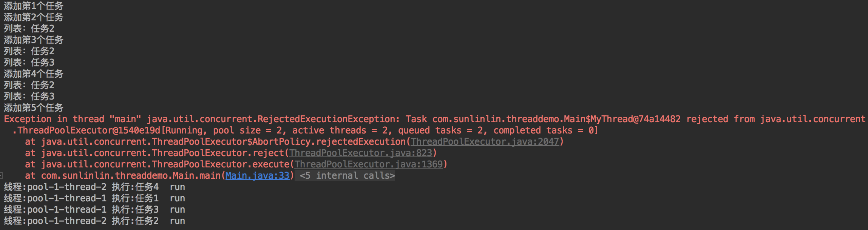Open the ThreadPoolExecutor.java:2047 link
Image resolution: width=868 pixels, height=230 pixels.
pos(485,142)
